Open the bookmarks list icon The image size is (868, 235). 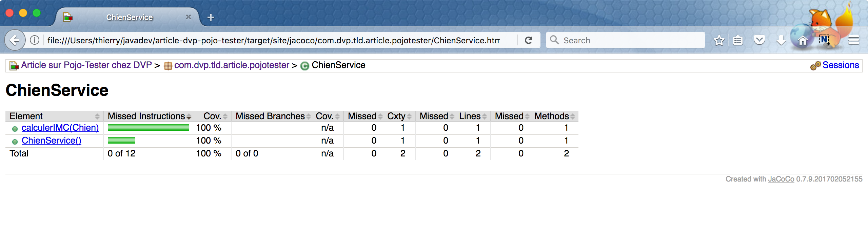(738, 41)
